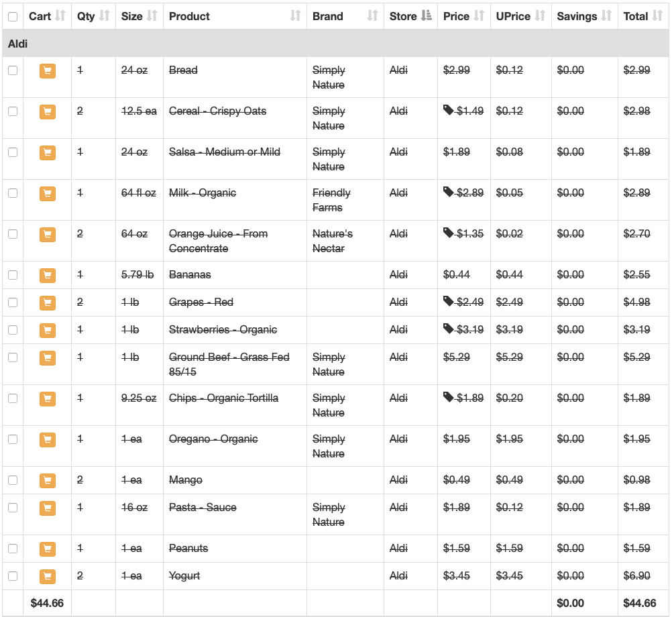Screen dimensions: 672x617
Task: Toggle the select-all checkbox in header
Action: pyautogui.click(x=13, y=17)
